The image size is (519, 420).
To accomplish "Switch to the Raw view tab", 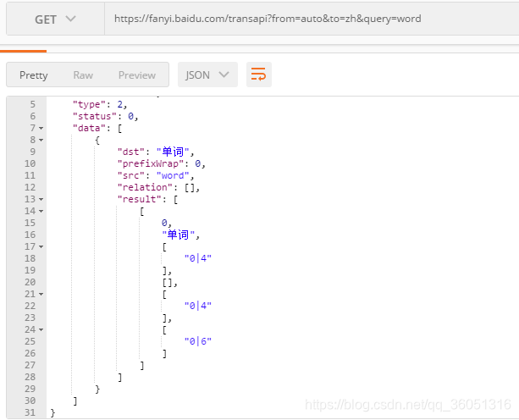I will [83, 75].
